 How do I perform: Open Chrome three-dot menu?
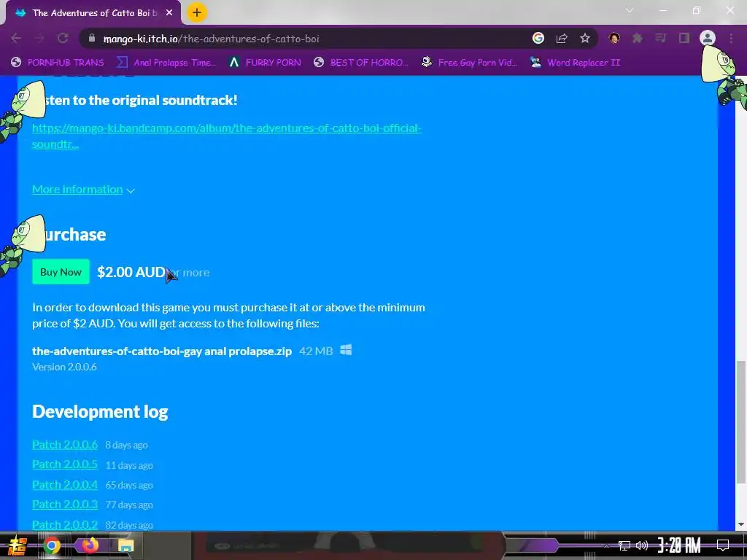point(731,38)
